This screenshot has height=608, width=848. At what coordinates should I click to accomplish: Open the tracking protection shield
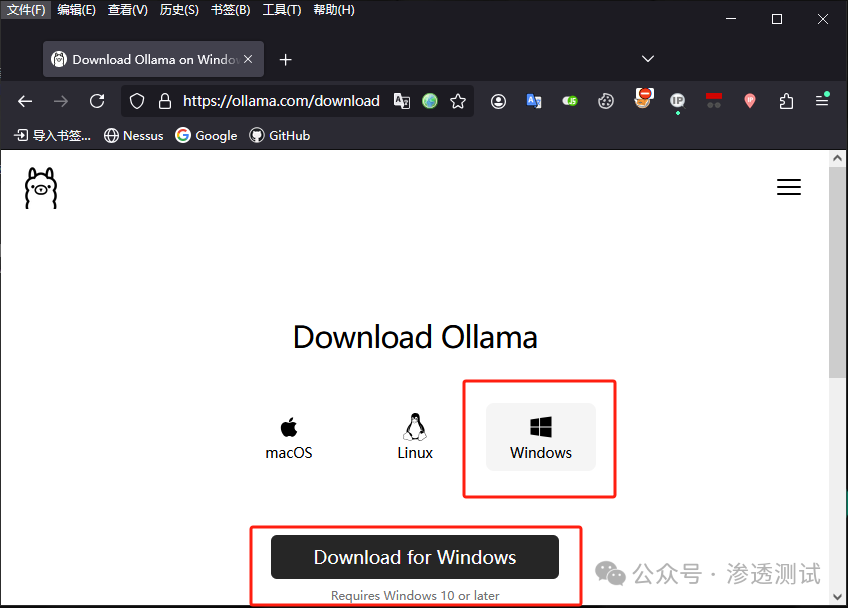pos(137,101)
